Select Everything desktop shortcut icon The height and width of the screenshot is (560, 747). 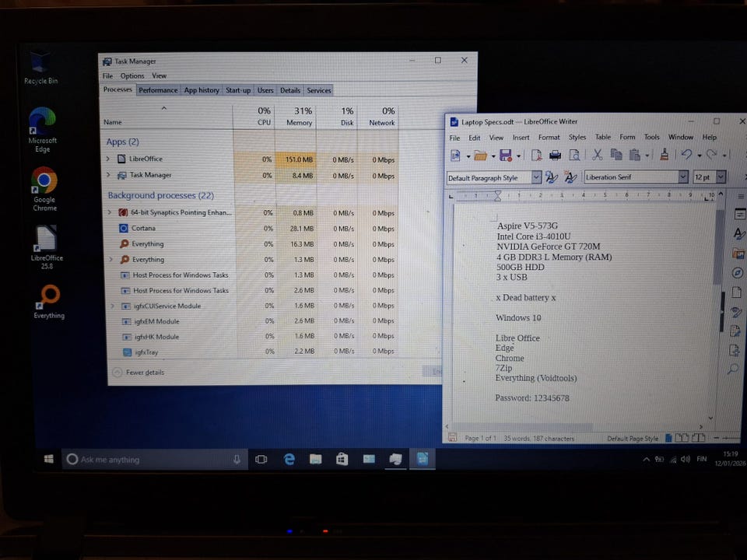pyautogui.click(x=48, y=302)
